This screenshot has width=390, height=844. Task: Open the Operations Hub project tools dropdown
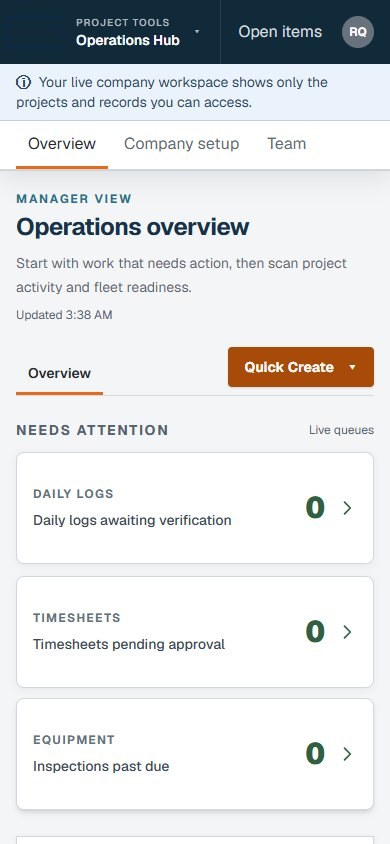click(138, 32)
